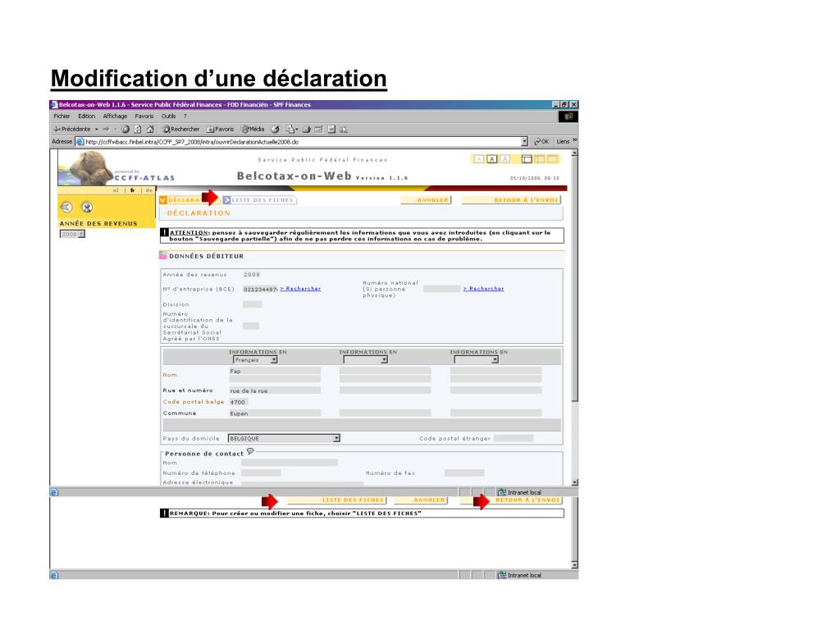Click the bottom Retour à l'envoi button

512,500
